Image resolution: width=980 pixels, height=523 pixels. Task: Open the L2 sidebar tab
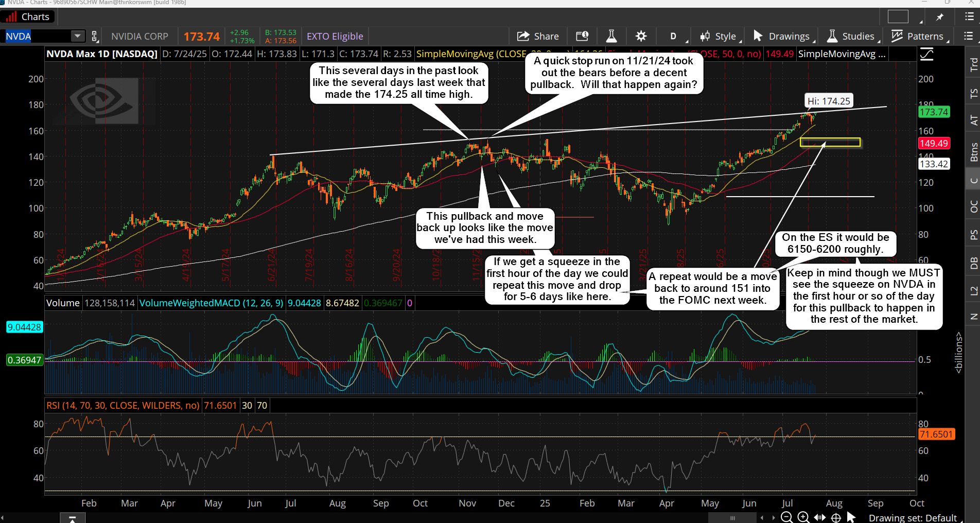coord(973,291)
